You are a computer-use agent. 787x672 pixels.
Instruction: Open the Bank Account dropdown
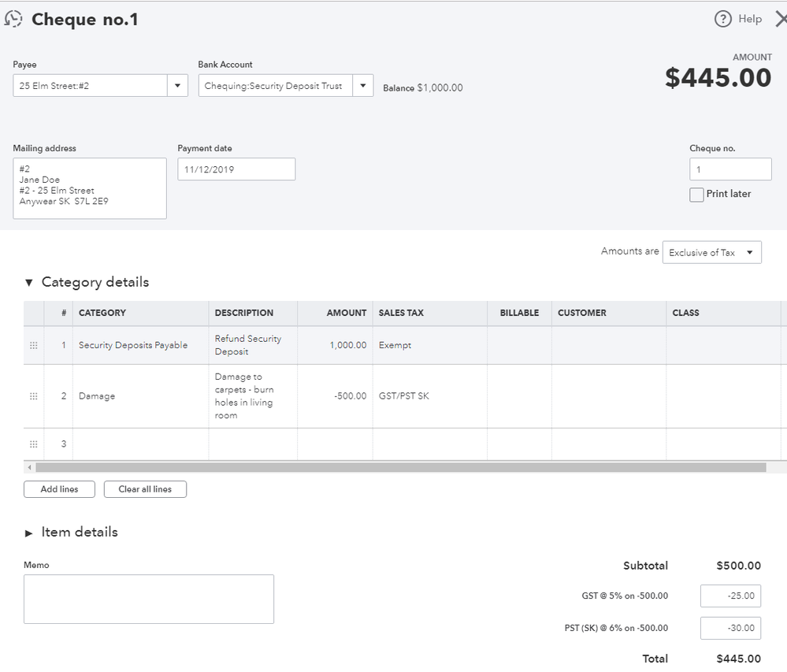pos(363,86)
